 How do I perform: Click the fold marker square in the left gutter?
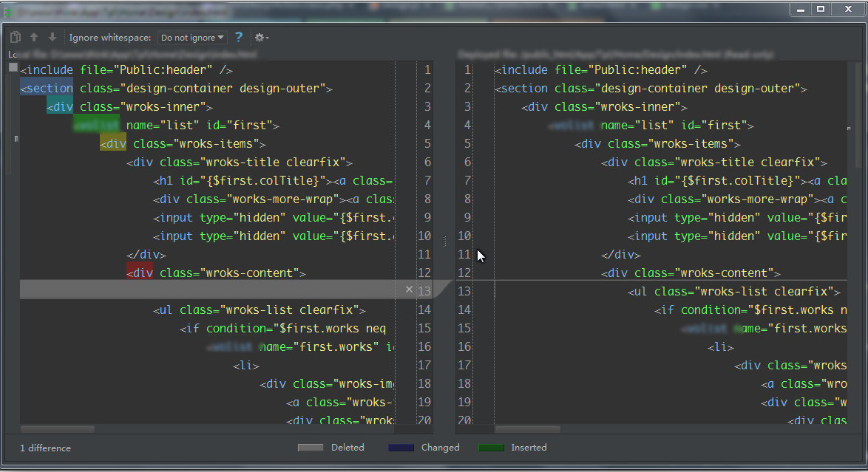(13, 66)
